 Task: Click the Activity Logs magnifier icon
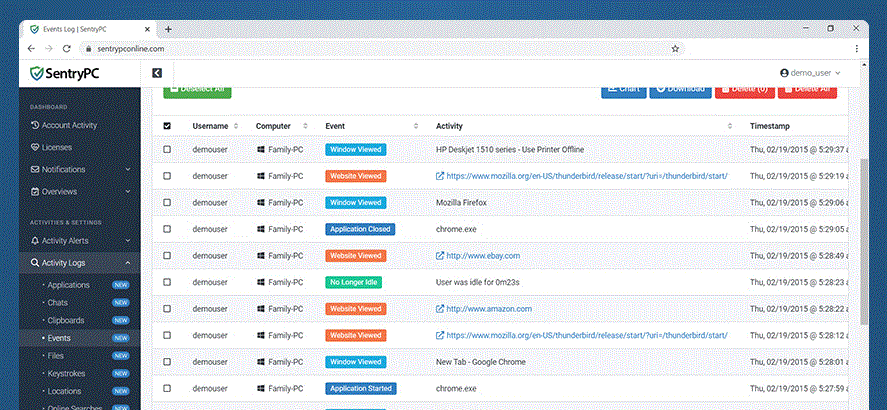tap(35, 262)
